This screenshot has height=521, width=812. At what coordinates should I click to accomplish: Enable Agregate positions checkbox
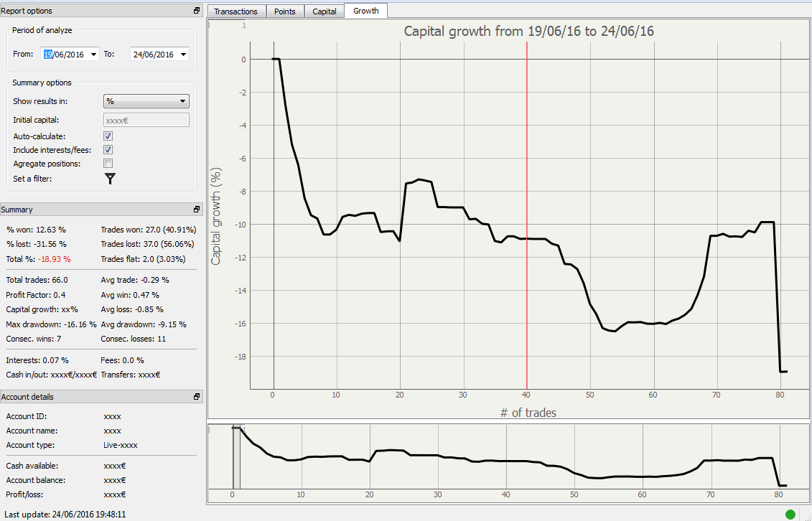[x=108, y=164]
